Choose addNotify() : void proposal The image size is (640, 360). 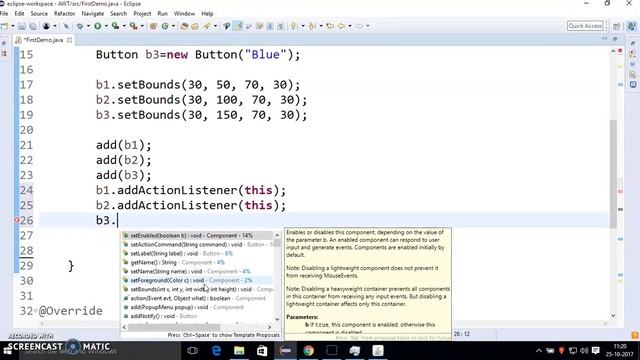point(198,316)
